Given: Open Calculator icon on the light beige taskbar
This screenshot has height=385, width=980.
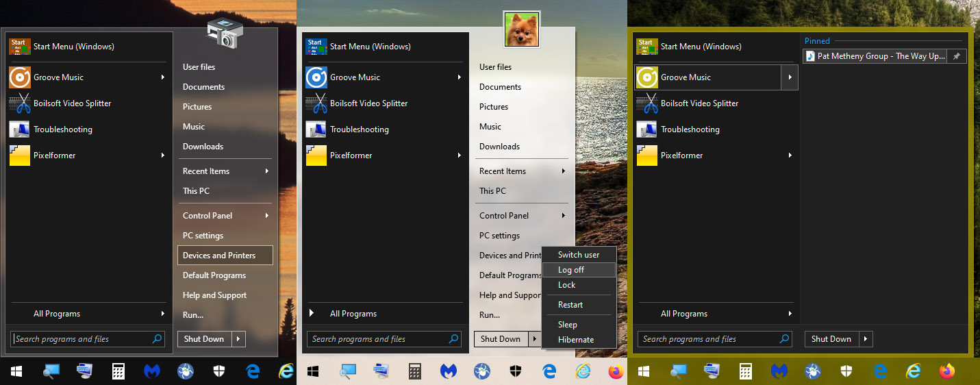Looking at the screenshot, I should tap(415, 371).
